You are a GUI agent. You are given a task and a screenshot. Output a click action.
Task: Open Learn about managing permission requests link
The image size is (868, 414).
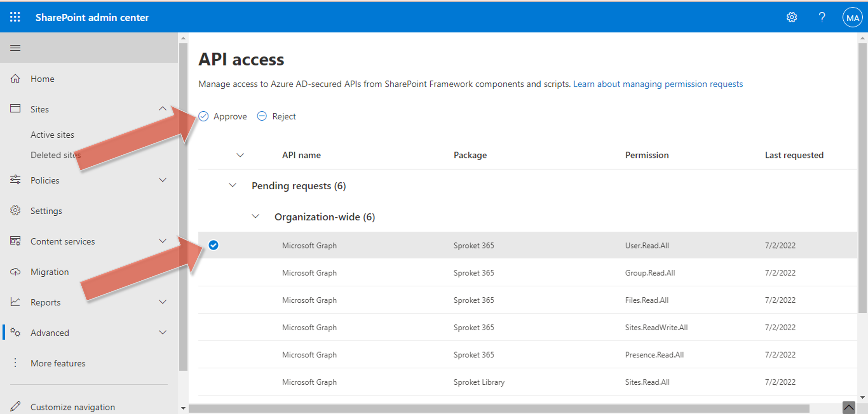658,84
